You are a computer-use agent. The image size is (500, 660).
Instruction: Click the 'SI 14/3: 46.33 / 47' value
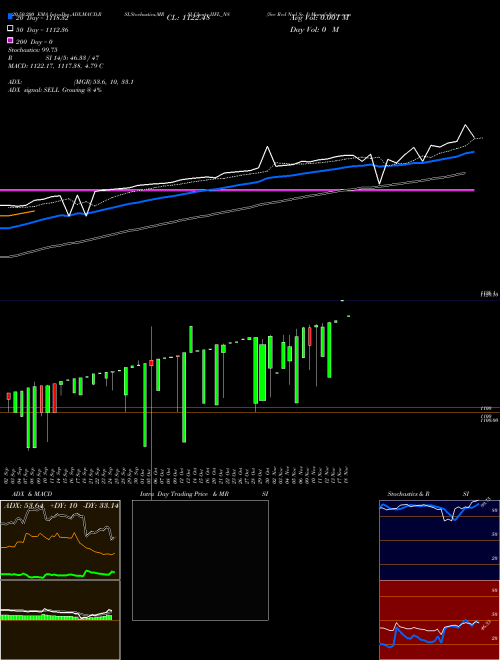click(x=72, y=58)
